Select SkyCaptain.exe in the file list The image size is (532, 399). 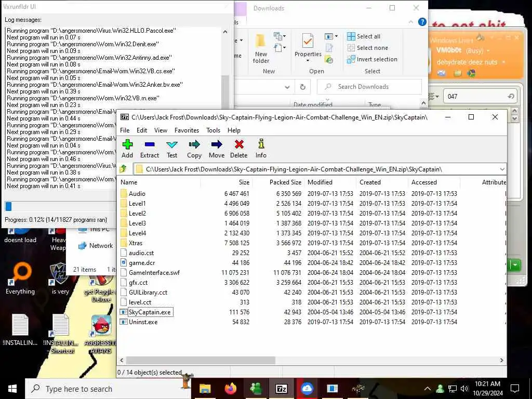pos(149,312)
